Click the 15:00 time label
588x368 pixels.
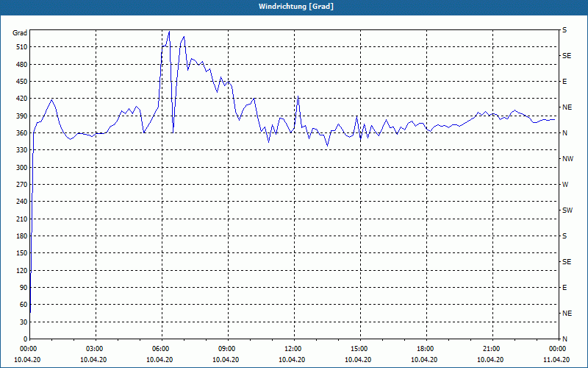(x=359, y=349)
